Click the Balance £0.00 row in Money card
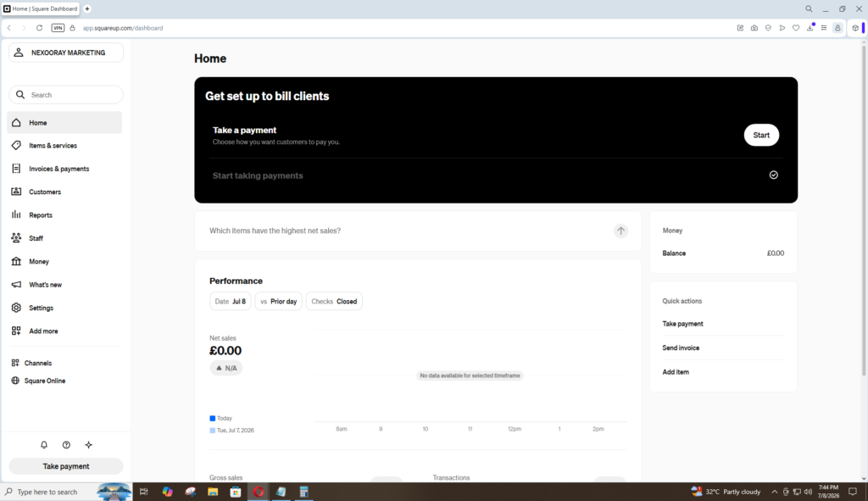 (723, 253)
